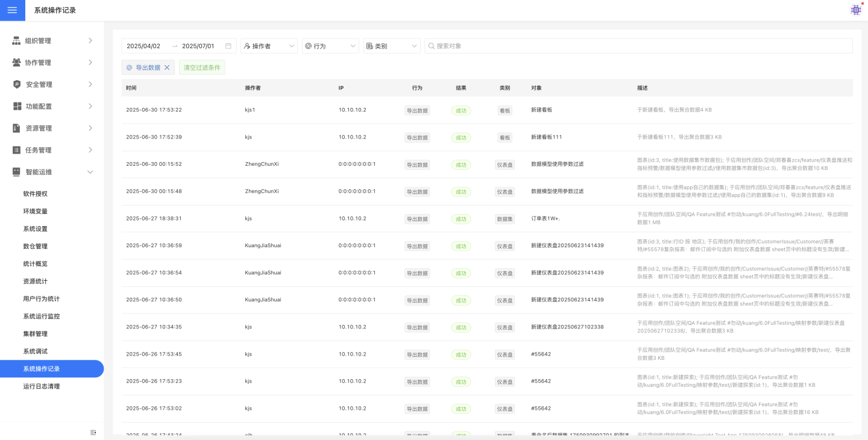Click the calendar icon in date range picker
The height and width of the screenshot is (440, 868).
tap(228, 46)
